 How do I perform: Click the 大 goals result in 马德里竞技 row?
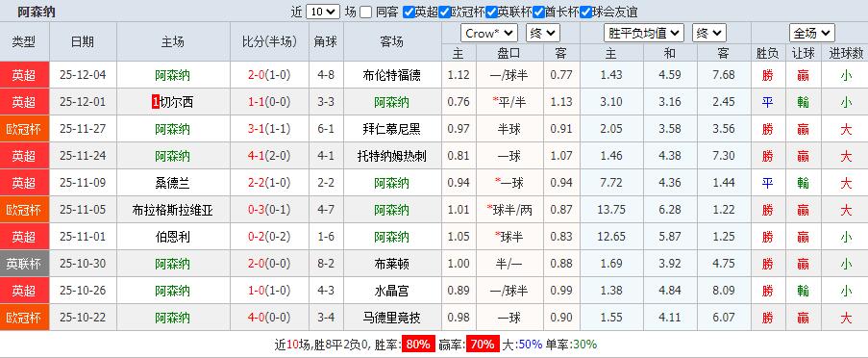pos(846,319)
